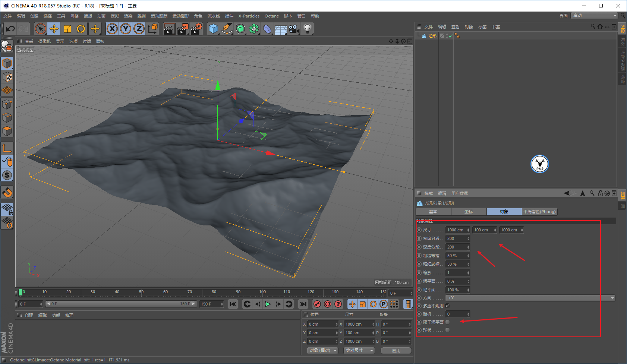
Task: Click 应用 button in coordinates panel
Action: click(x=396, y=351)
